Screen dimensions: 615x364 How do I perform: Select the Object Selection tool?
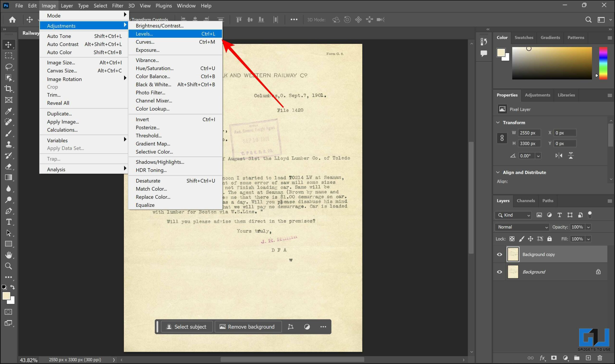(9, 78)
